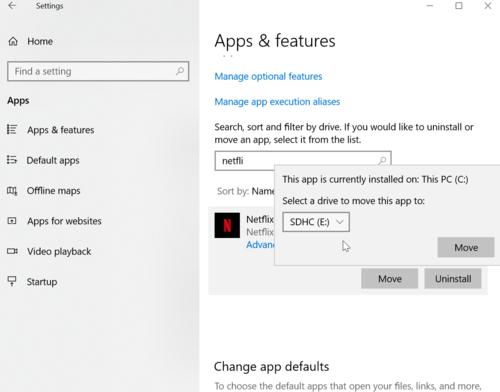Go to Home in the sidebar
This screenshot has height=392, width=500.
pyautogui.click(x=40, y=41)
